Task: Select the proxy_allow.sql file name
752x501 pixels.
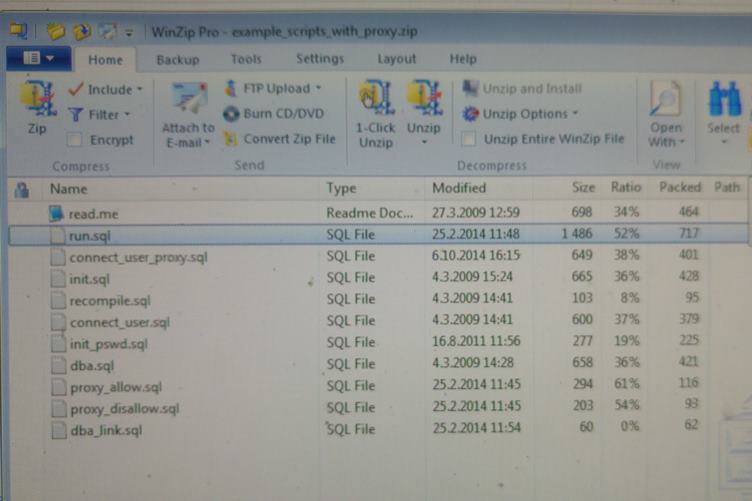Action: (116, 387)
